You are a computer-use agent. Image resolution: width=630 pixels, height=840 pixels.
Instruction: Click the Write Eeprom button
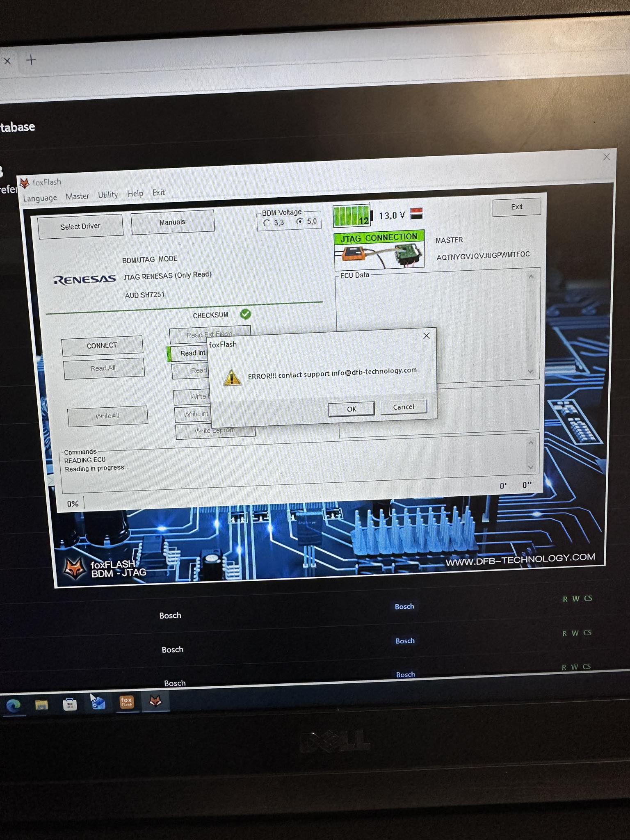tap(215, 431)
